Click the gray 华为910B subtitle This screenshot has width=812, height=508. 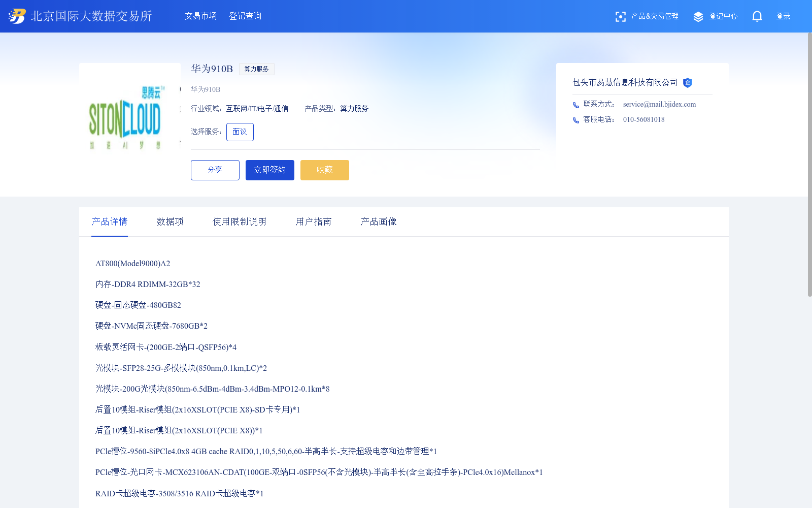[x=206, y=89]
